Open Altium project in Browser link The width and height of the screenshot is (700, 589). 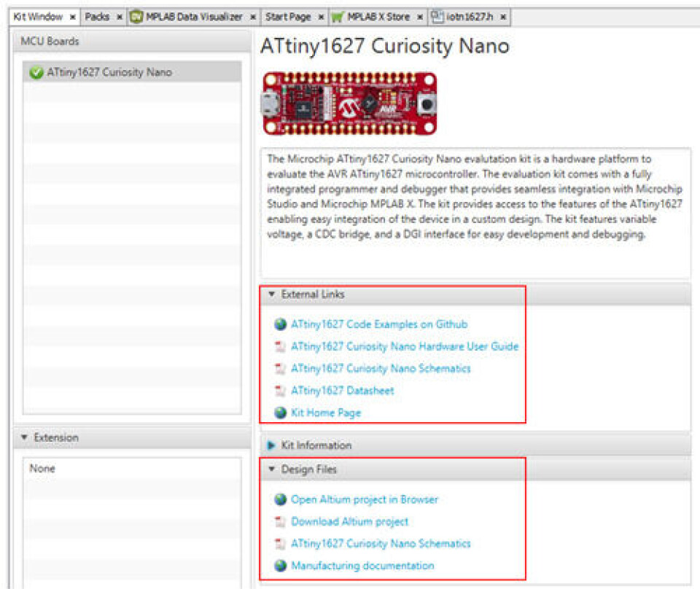click(x=365, y=499)
